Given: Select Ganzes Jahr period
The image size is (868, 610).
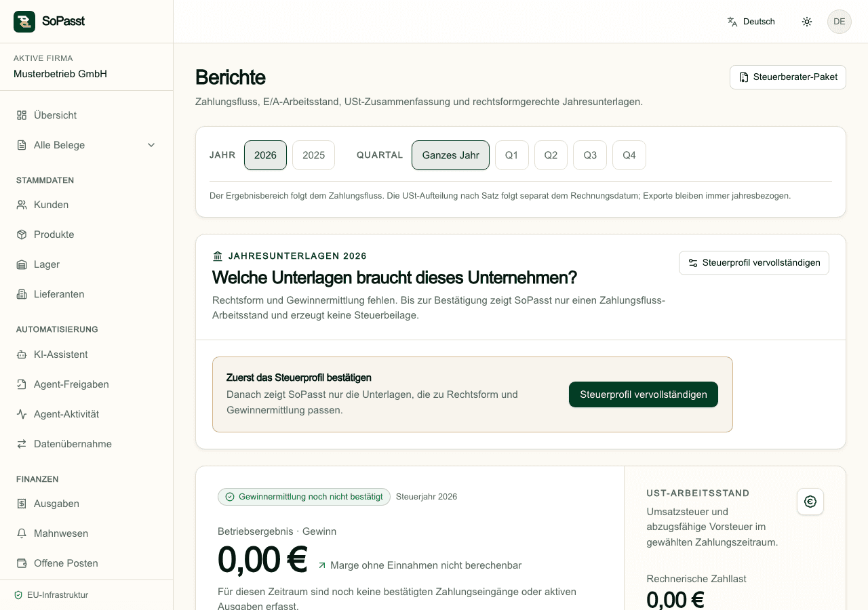Looking at the screenshot, I should click(x=450, y=155).
